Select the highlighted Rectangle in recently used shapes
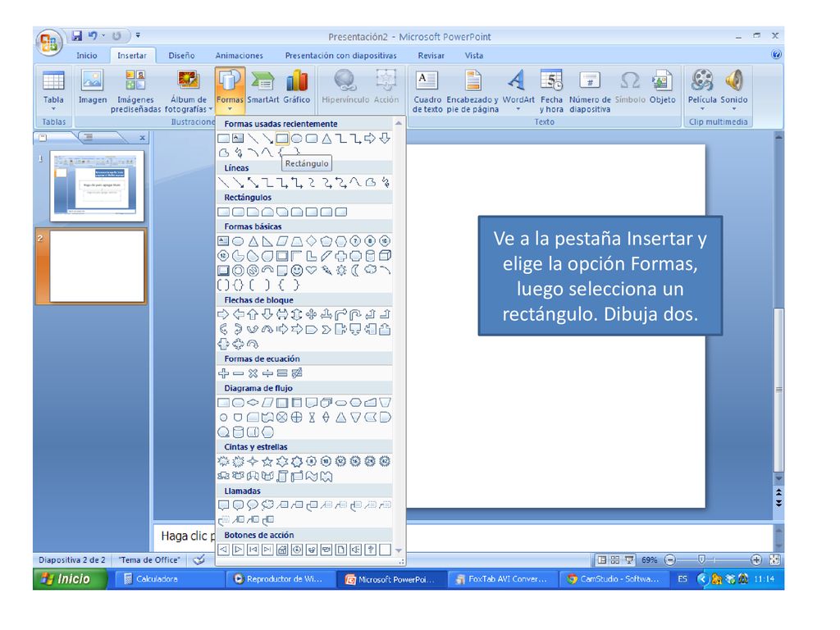Screen dimensions: 840x630 coord(282,139)
